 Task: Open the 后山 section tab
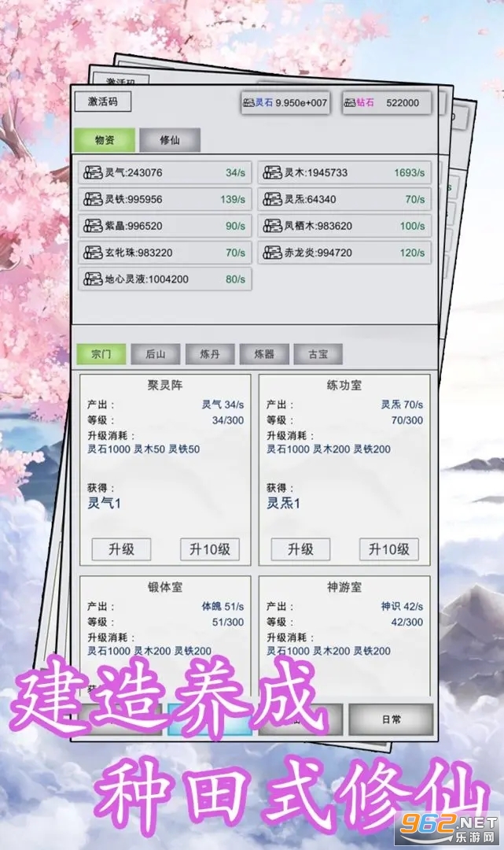point(156,354)
